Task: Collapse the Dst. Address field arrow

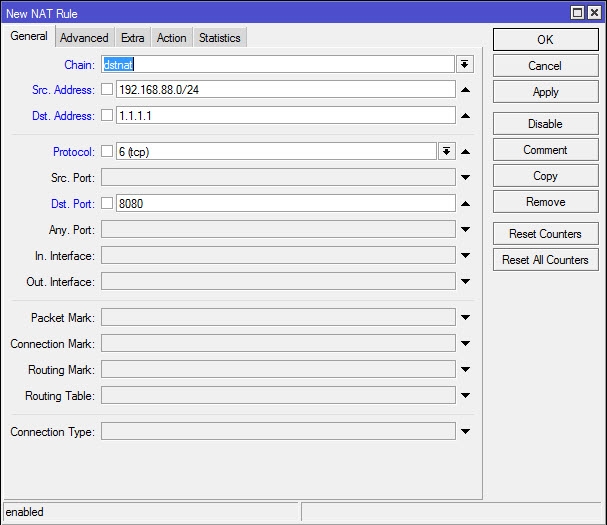Action: pyautogui.click(x=465, y=116)
